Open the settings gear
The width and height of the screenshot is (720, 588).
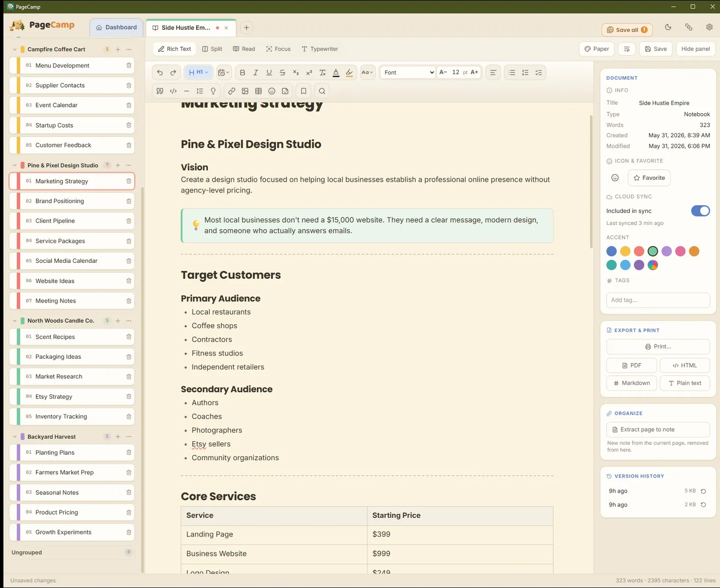[x=709, y=27]
